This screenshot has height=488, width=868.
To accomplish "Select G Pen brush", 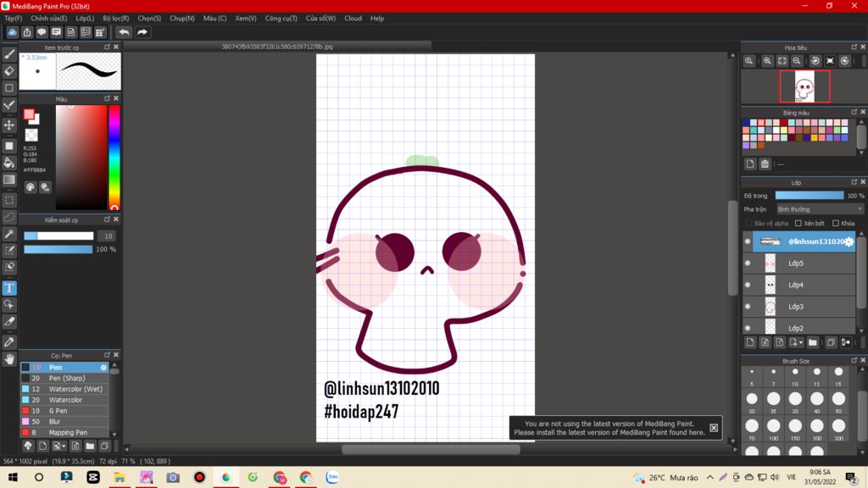I will [64, 411].
